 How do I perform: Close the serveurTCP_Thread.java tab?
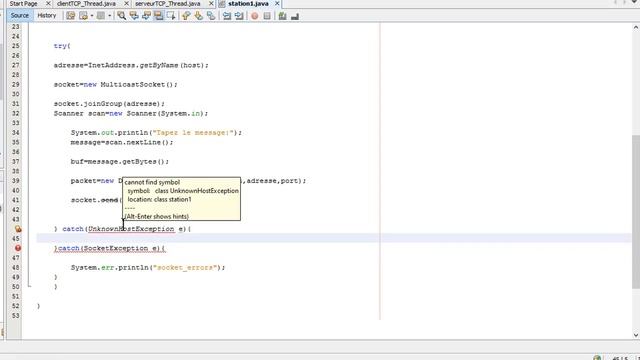[211, 3]
